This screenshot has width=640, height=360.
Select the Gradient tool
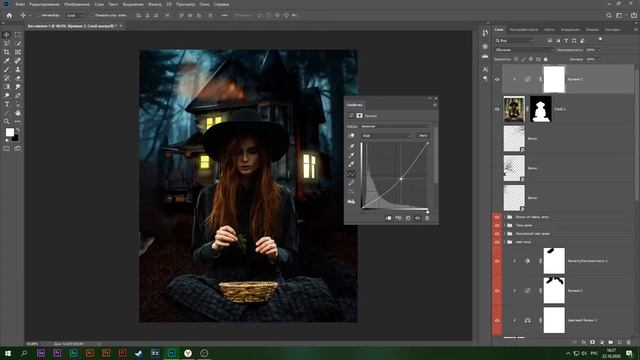(7, 87)
